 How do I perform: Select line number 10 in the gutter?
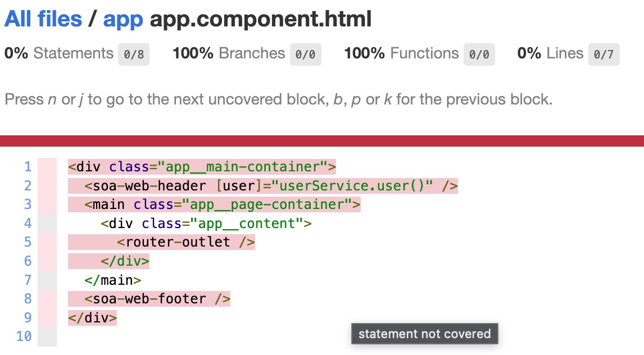24,336
